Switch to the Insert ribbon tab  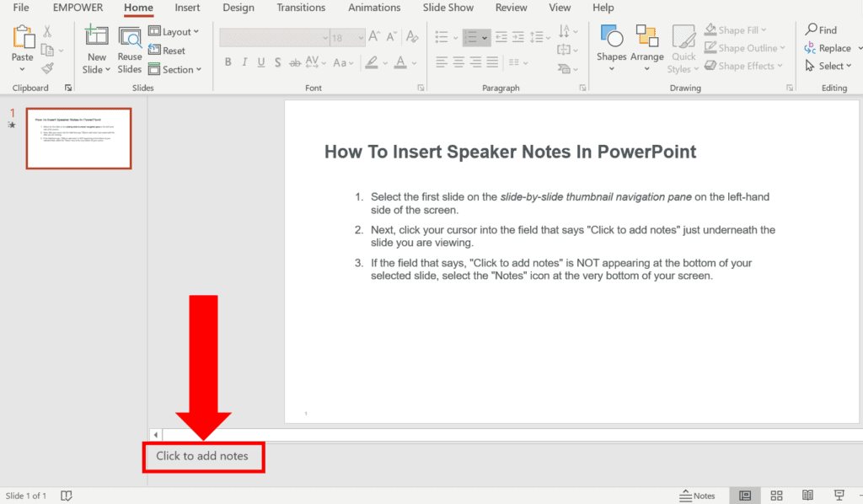pos(187,8)
